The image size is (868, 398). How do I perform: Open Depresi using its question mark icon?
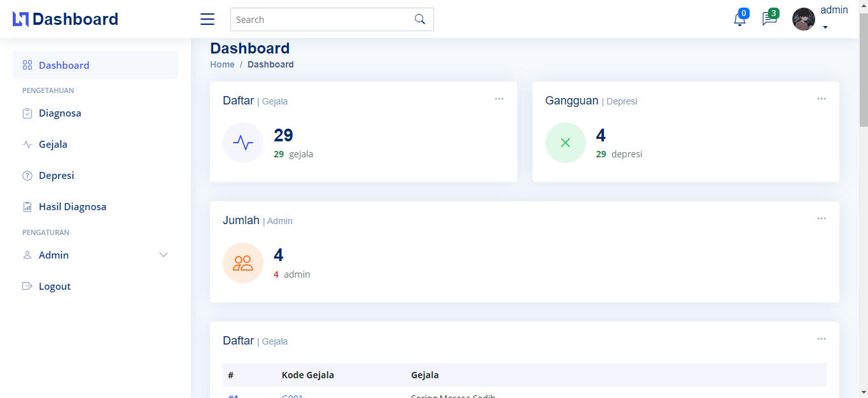27,175
